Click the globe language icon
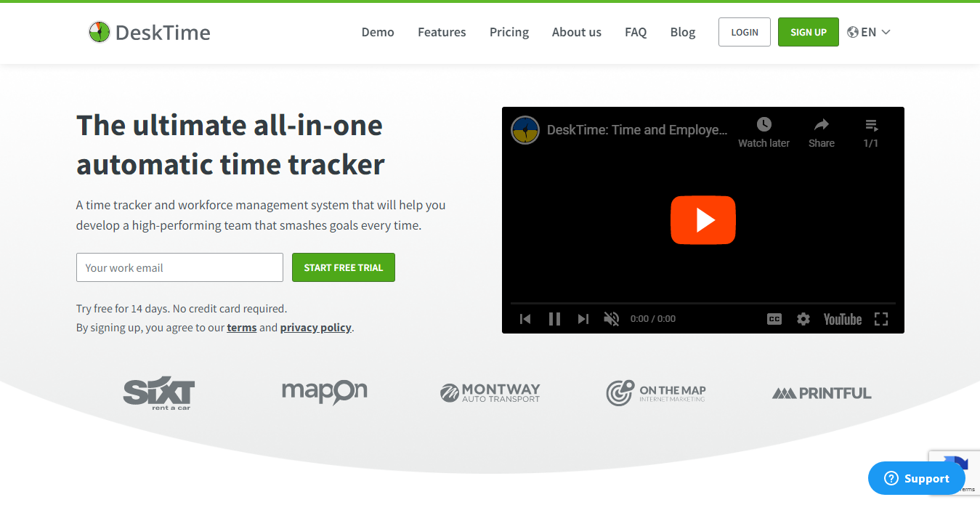This screenshot has width=980, height=505. [x=853, y=32]
